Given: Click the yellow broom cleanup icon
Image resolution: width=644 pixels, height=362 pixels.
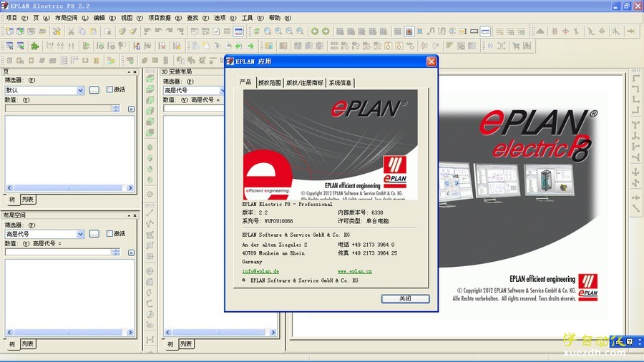Looking at the screenshot, I should click(x=133, y=31).
